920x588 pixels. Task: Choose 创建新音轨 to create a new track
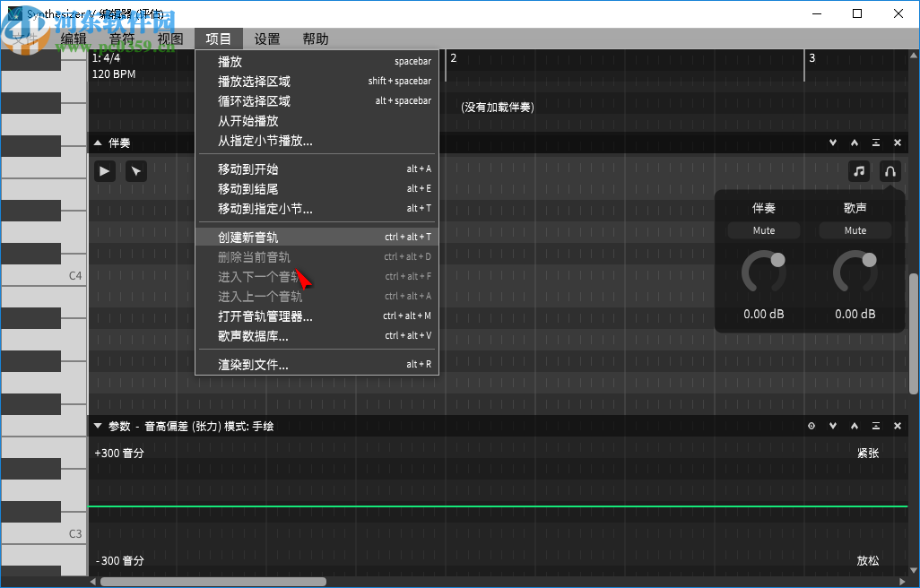(251, 236)
